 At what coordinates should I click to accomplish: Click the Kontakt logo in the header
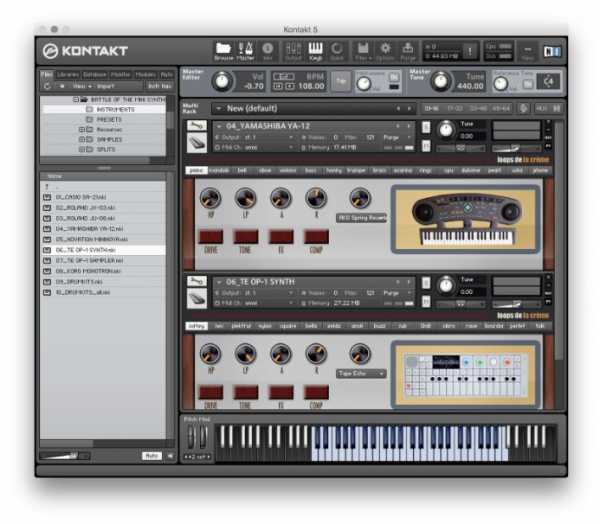[85, 51]
